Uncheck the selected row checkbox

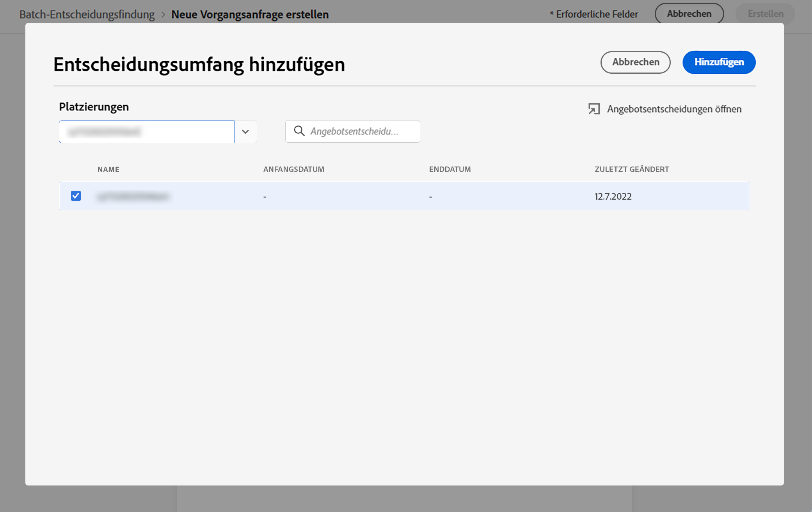tap(76, 196)
